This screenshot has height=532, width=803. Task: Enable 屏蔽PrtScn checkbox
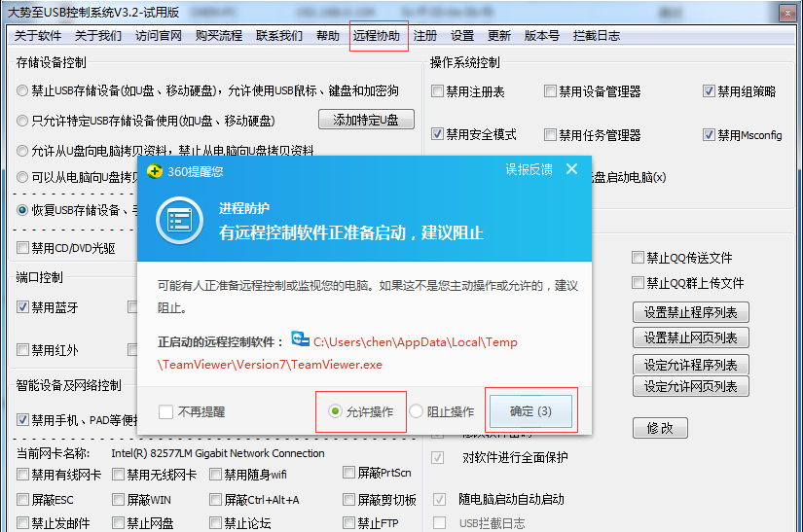tap(348, 472)
